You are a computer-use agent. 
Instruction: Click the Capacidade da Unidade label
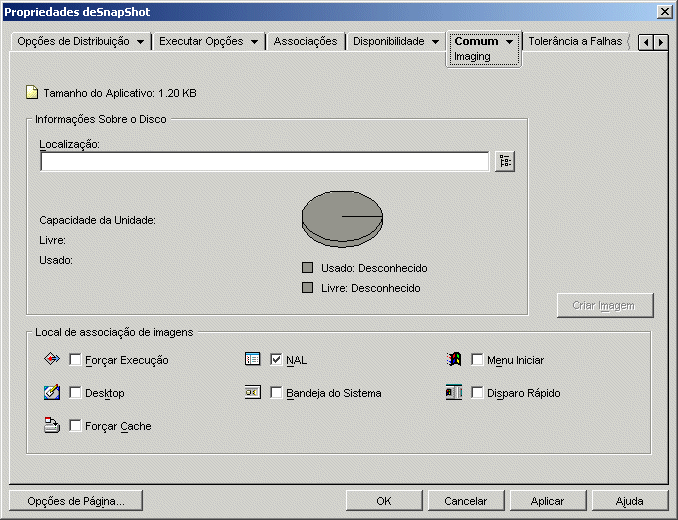click(x=97, y=220)
